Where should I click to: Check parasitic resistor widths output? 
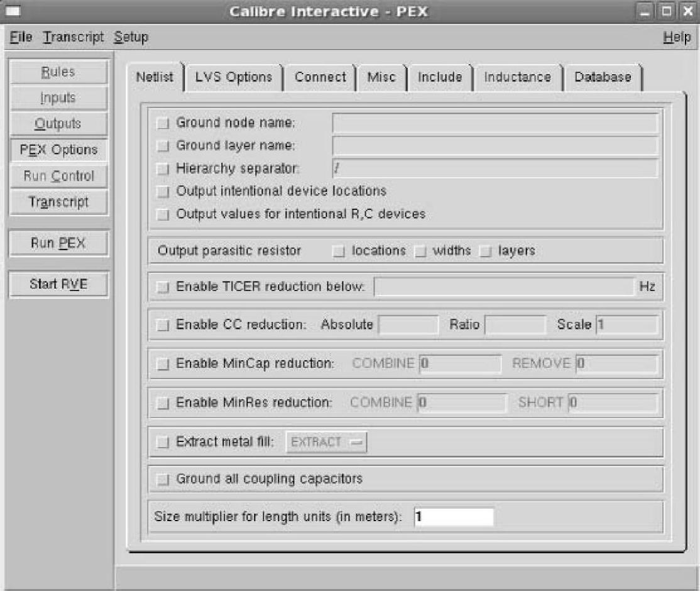(420, 251)
